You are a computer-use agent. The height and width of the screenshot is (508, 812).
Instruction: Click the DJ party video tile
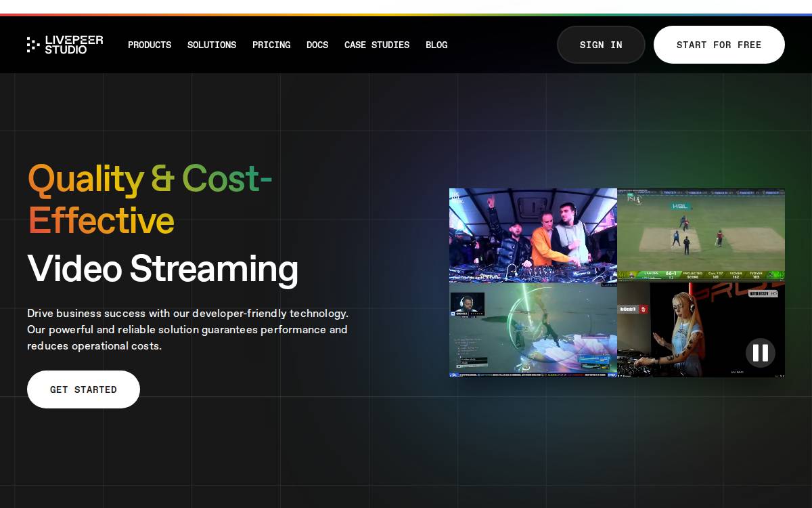click(x=533, y=235)
